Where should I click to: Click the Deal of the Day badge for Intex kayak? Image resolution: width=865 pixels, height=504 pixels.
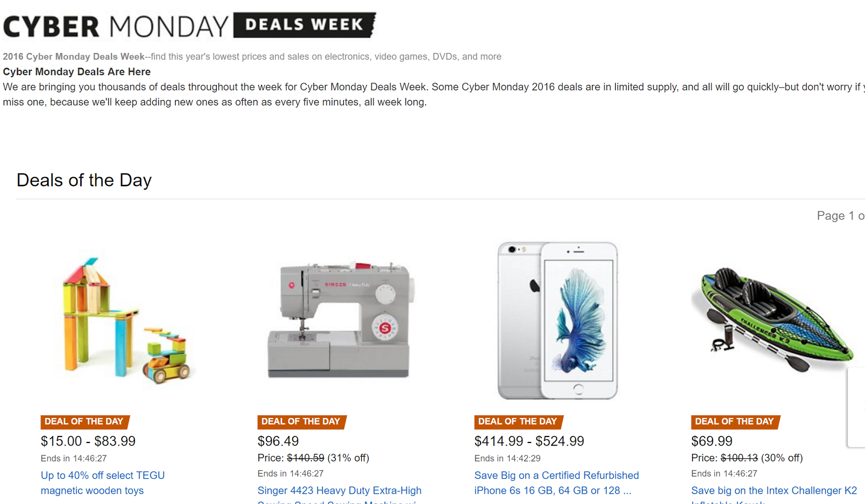(735, 422)
